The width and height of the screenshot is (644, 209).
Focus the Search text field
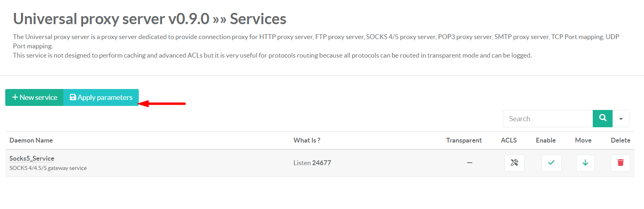(x=548, y=119)
